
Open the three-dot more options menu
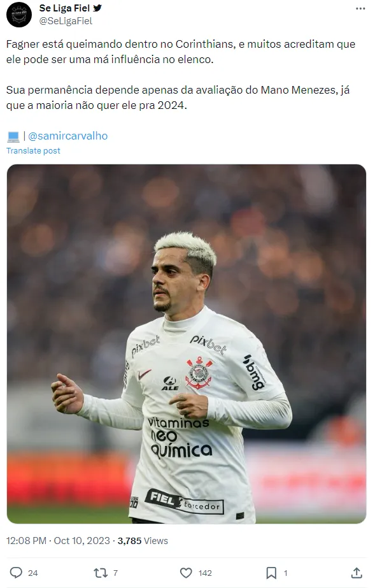[360, 9]
